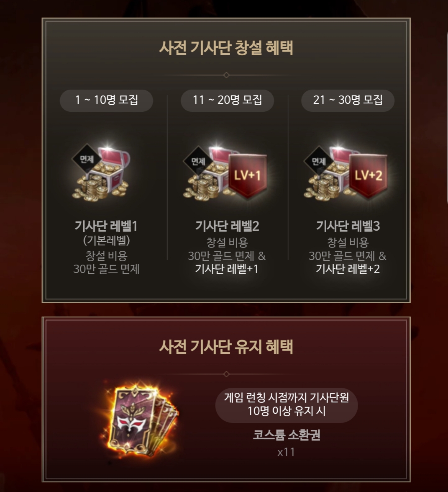Click the LV+1 red shield badge
This screenshot has width=448, height=492.
pyautogui.click(x=248, y=176)
